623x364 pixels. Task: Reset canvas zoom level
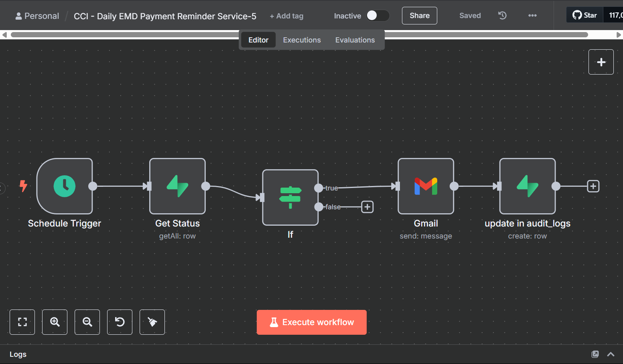point(120,322)
